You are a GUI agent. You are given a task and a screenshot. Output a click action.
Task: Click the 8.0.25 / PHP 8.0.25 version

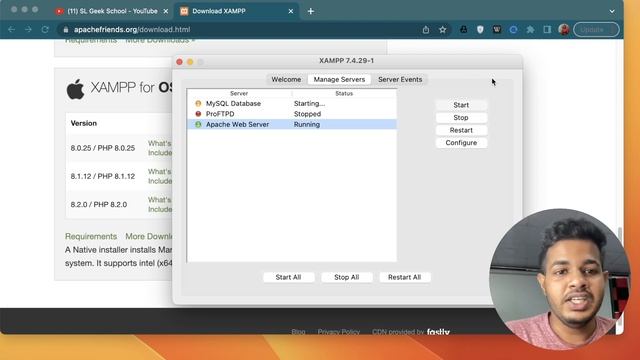click(x=102, y=148)
